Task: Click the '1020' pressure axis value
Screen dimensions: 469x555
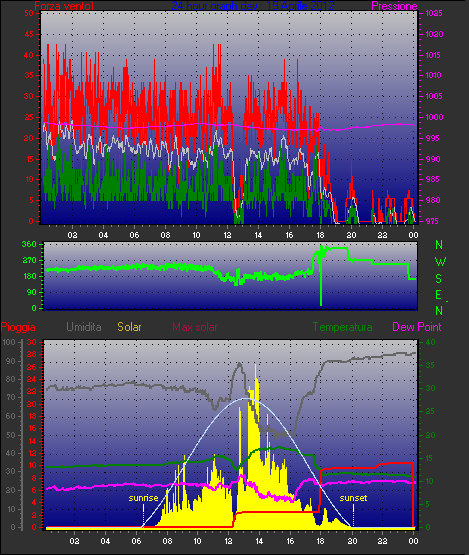Action: (434, 34)
